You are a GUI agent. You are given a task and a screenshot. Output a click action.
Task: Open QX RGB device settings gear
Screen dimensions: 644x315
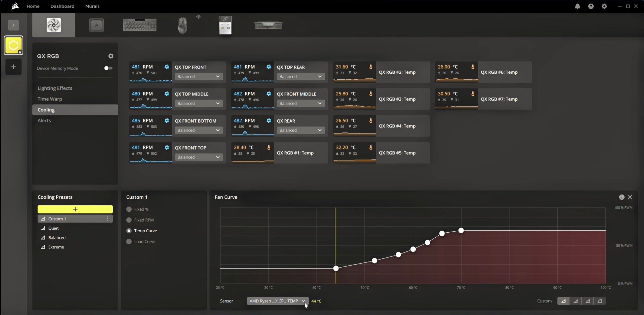(x=111, y=56)
